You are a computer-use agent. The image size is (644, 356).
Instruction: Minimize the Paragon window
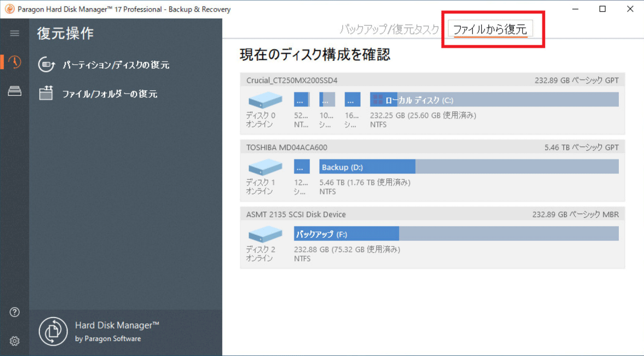click(x=575, y=9)
